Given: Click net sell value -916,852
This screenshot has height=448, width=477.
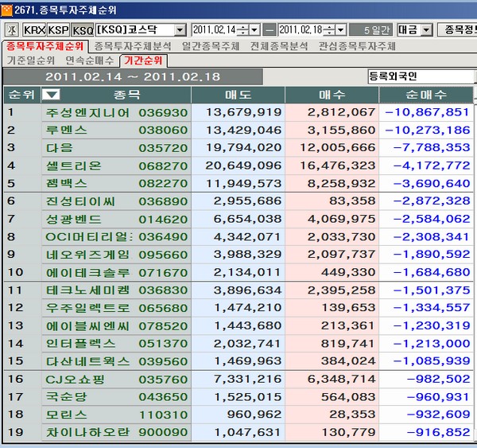Looking at the screenshot, I should 438,432.
